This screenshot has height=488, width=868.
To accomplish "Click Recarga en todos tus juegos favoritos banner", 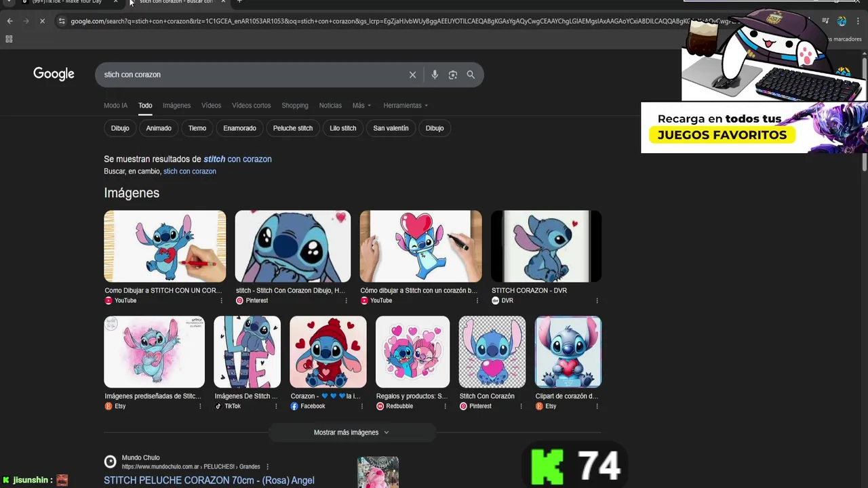I will [x=754, y=127].
